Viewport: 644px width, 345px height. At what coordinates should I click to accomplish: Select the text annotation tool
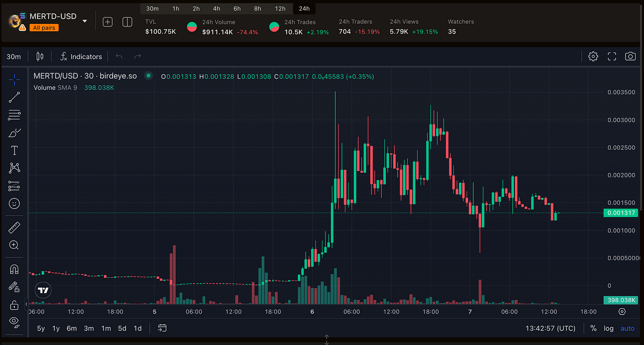point(14,151)
